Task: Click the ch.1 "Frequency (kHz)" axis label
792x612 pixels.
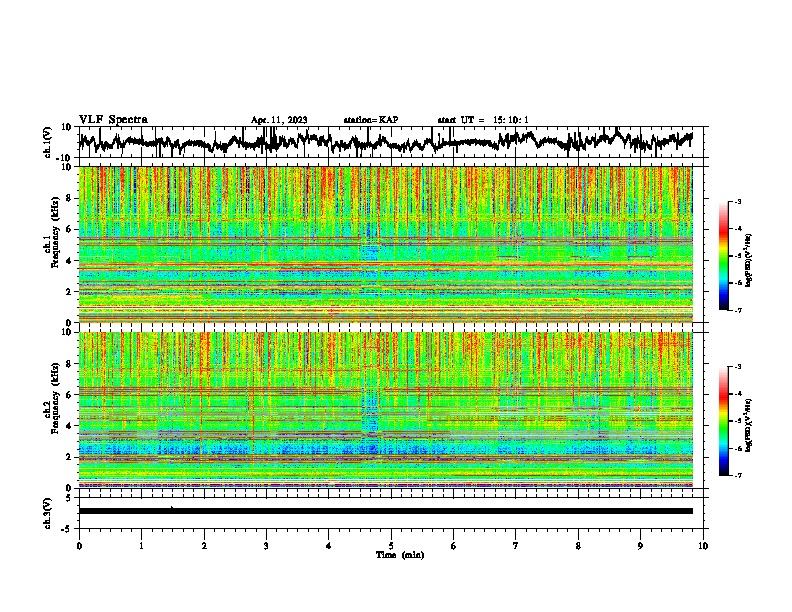Action: (55, 233)
